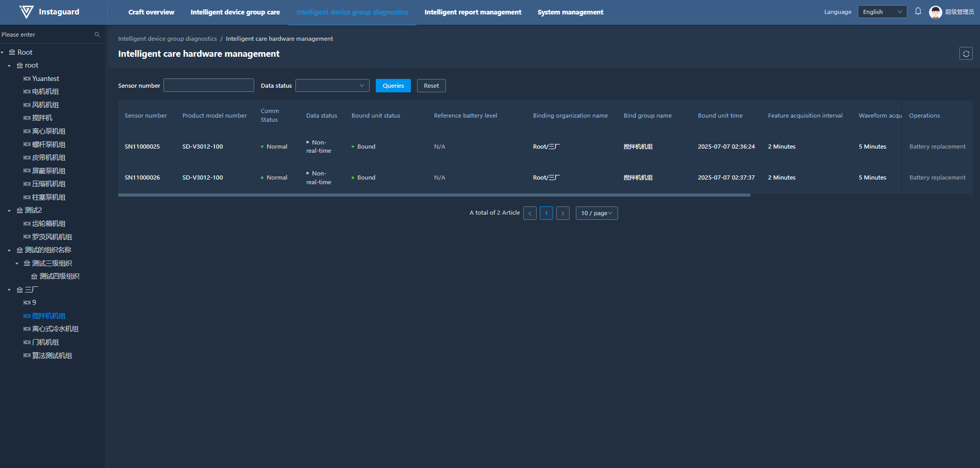The image size is (980, 468).
Task: Click the user avatar icon
Action: point(935,12)
